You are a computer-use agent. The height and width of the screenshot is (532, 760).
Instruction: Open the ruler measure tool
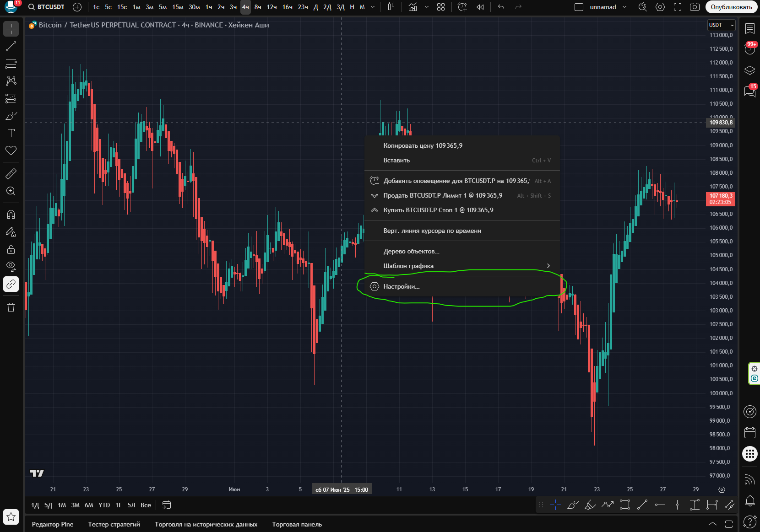11,174
